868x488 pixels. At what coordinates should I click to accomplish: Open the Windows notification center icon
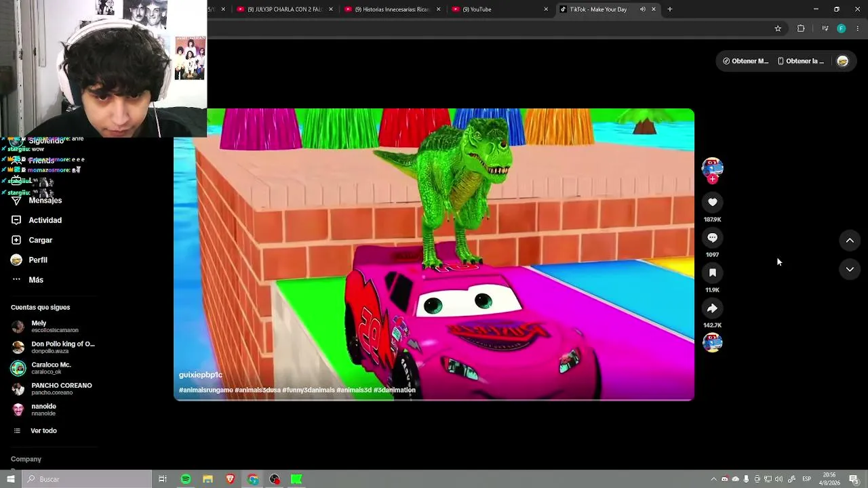(x=854, y=479)
